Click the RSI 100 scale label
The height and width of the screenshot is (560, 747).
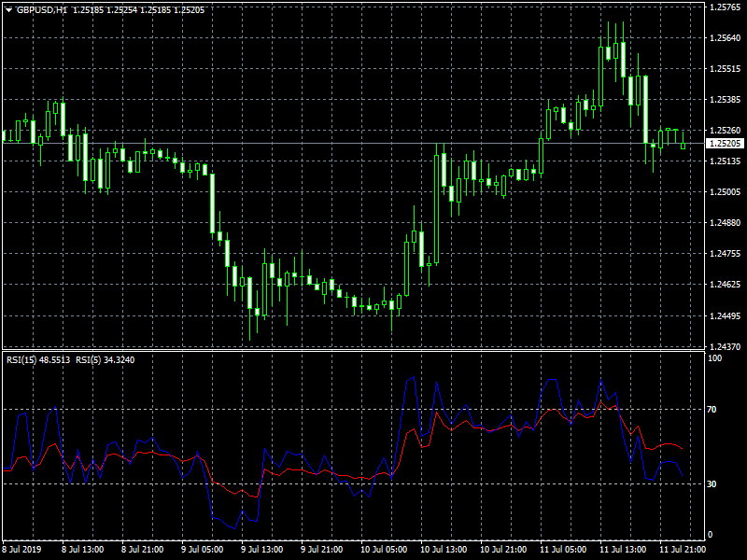point(714,357)
